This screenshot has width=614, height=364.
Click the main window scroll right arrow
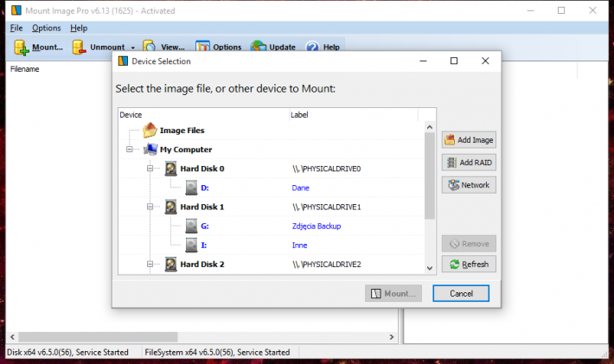pos(392,337)
